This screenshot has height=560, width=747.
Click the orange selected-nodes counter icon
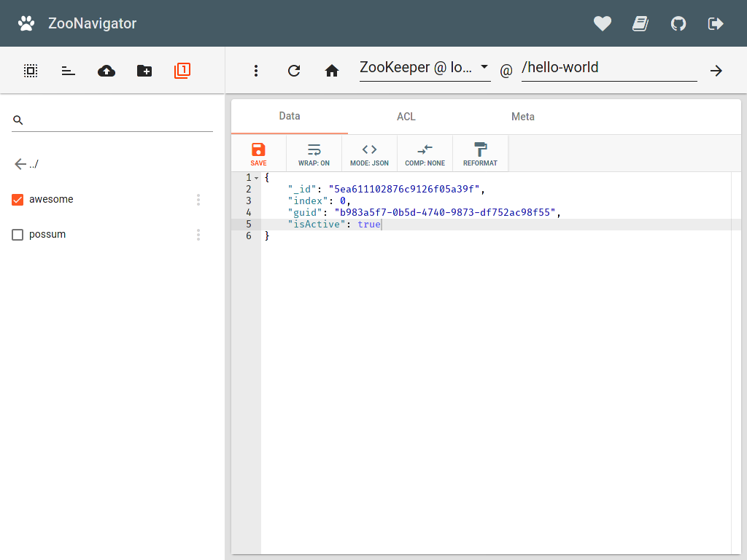[x=182, y=70]
